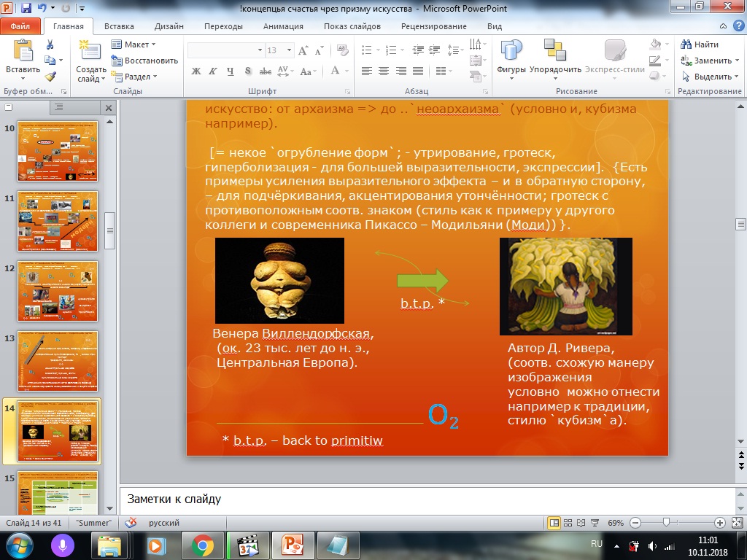
Task: Toggle underline Ч formatting
Action: pos(230,71)
